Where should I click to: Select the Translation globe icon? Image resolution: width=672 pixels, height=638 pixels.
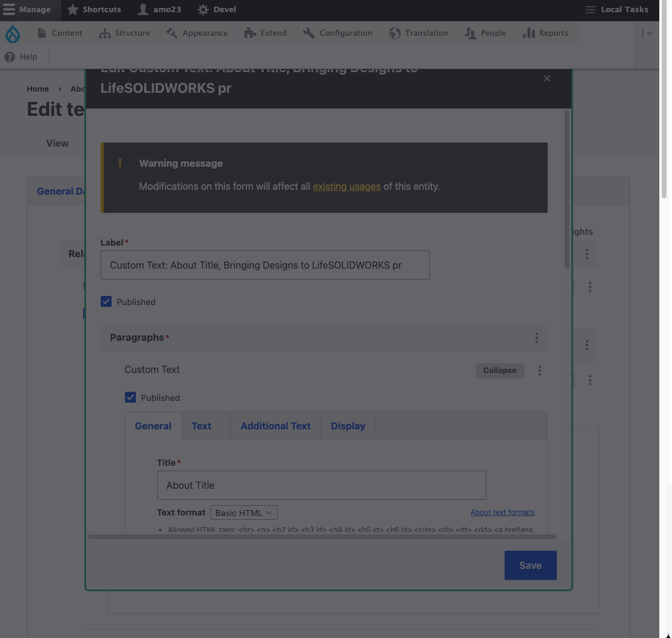coord(395,33)
